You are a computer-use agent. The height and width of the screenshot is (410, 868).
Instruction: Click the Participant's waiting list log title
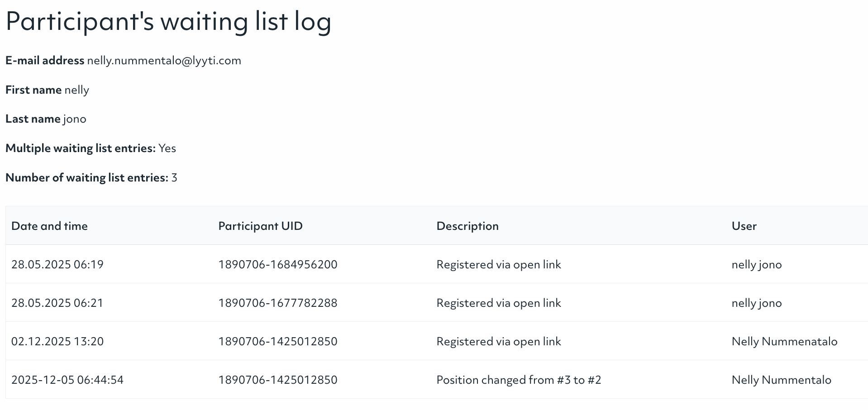pyautogui.click(x=168, y=20)
